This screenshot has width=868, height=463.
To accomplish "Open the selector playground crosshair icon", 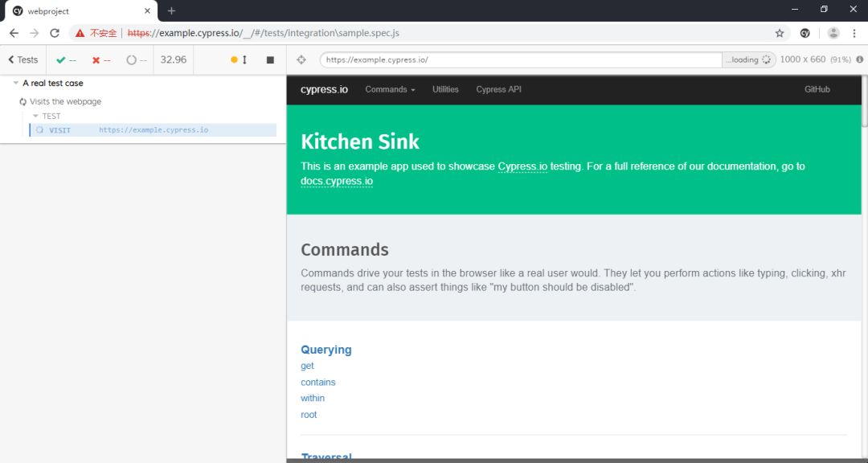I will [301, 59].
